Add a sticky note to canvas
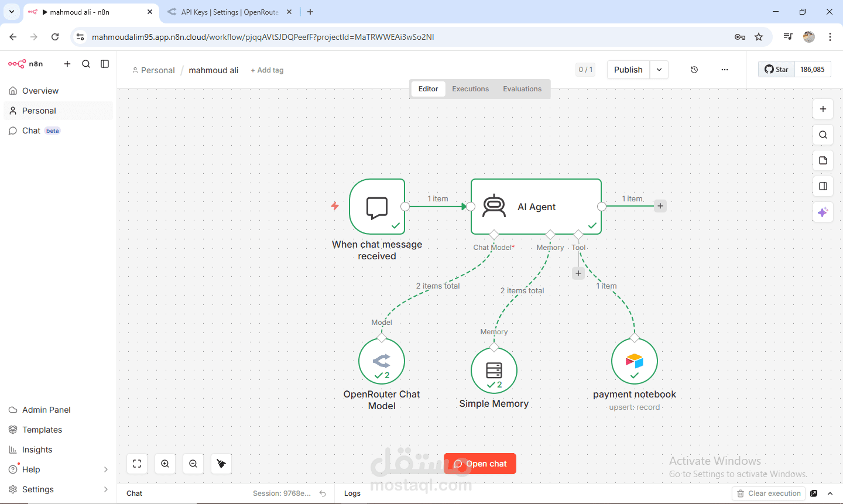The height and width of the screenshot is (504, 843). click(x=823, y=160)
